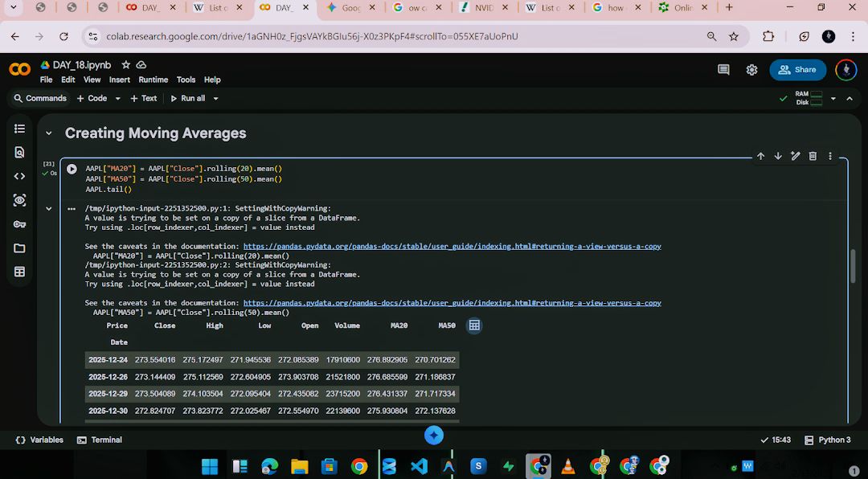
Task: Open dropdown arrow next to Code
Action: [x=117, y=99]
